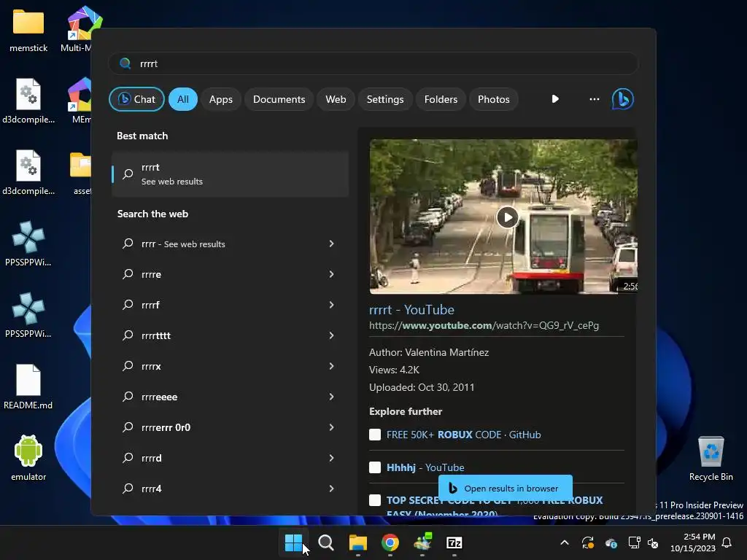Screen dimensions: 747x560
Task: Click the muted volume tray icon
Action: click(x=653, y=542)
